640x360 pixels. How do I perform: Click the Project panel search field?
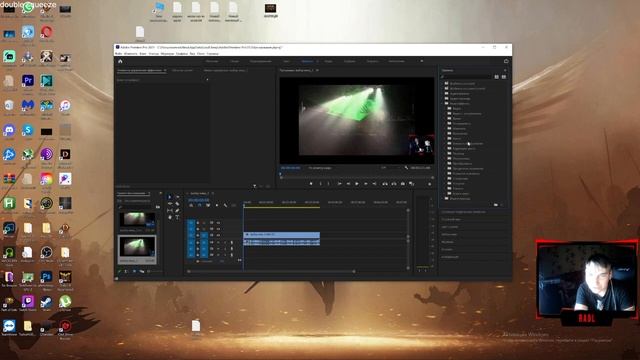tap(136, 207)
